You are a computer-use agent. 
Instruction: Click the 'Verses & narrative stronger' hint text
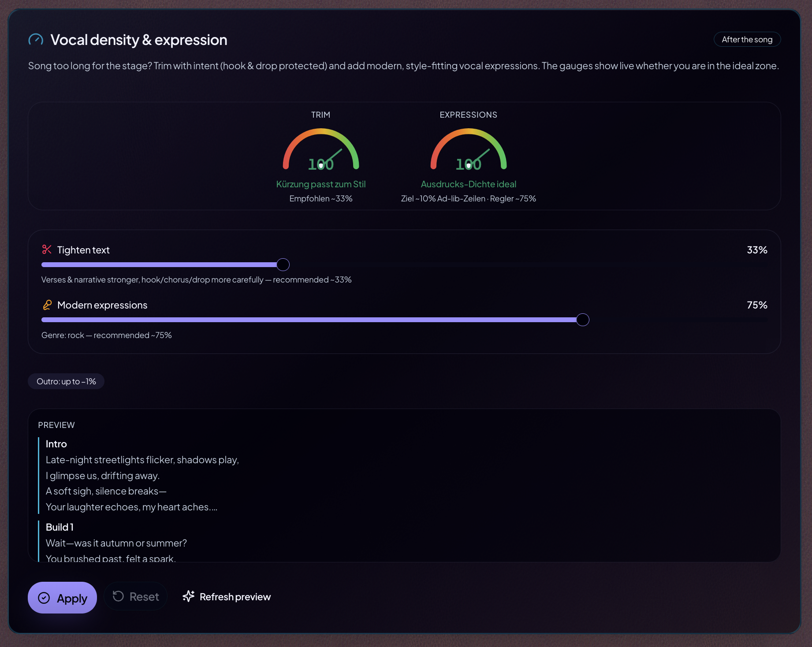[x=197, y=279]
